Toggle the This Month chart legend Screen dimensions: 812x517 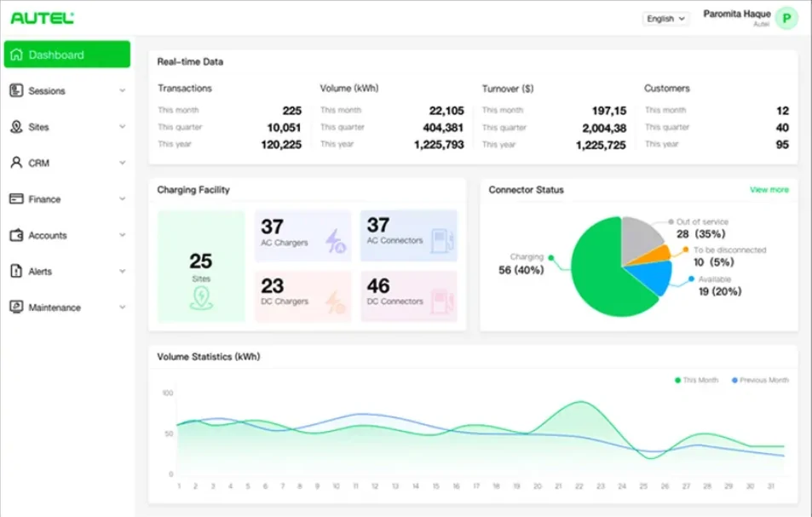(696, 380)
